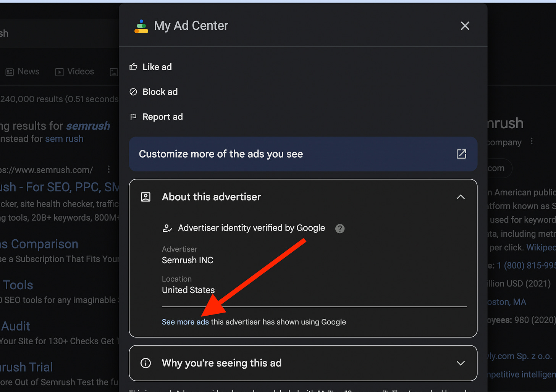
Task: Click the verified user check icon
Action: click(167, 228)
